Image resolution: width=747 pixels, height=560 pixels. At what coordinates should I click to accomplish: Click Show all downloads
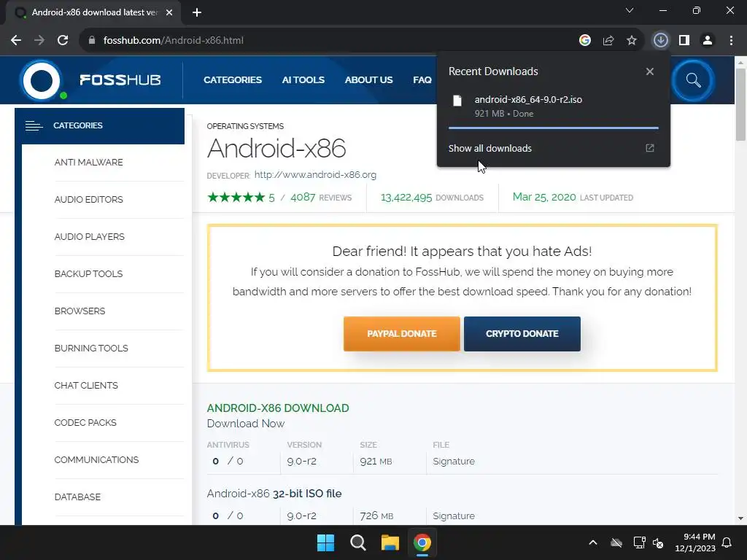pyautogui.click(x=489, y=148)
